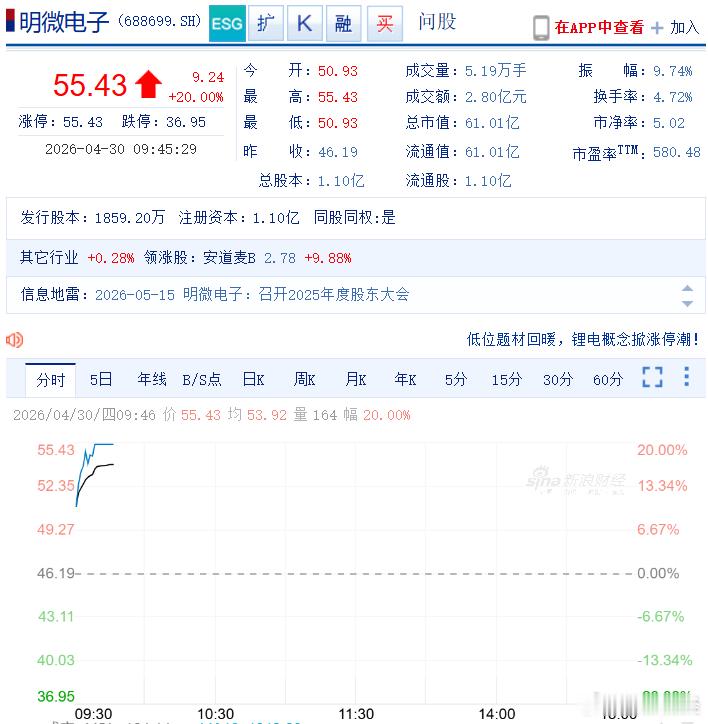This screenshot has height=724, width=708.
Task: Open the 其它行业 industry link
Action: click(49, 257)
